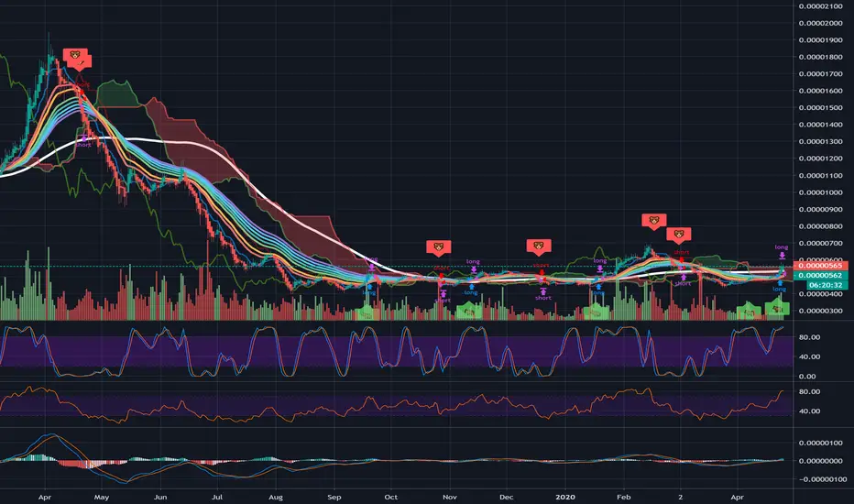854x504 pixels.
Task: Click the red price tag 0.00000565
Action: tap(820, 266)
